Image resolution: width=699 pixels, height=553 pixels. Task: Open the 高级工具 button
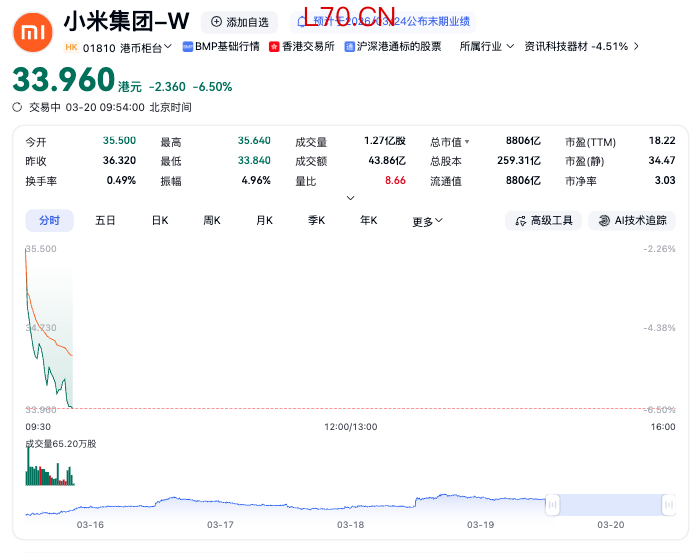pos(543,221)
